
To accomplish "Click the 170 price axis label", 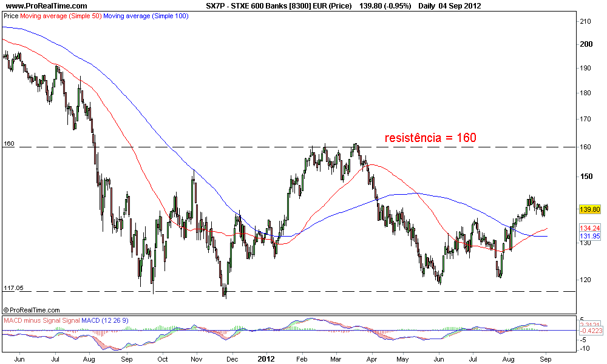I will (x=585, y=119).
